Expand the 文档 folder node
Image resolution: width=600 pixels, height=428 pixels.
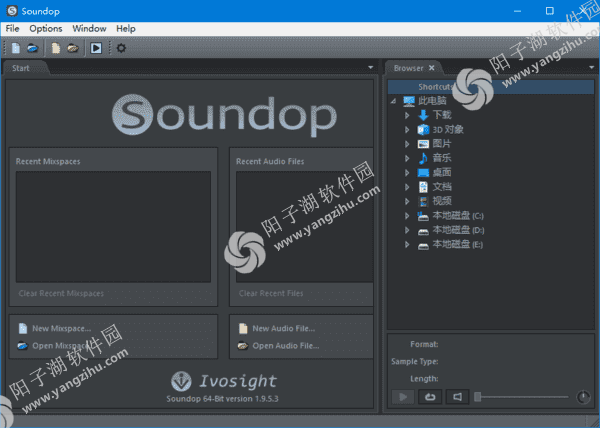tap(407, 187)
